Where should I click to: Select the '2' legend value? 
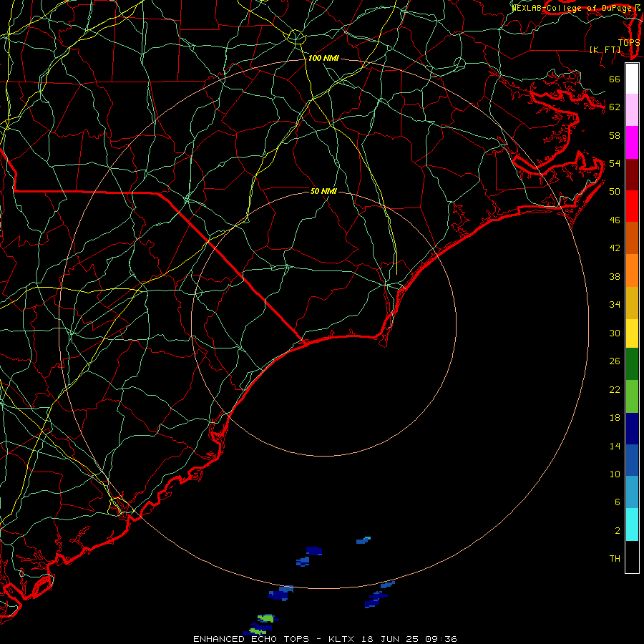pos(618,531)
